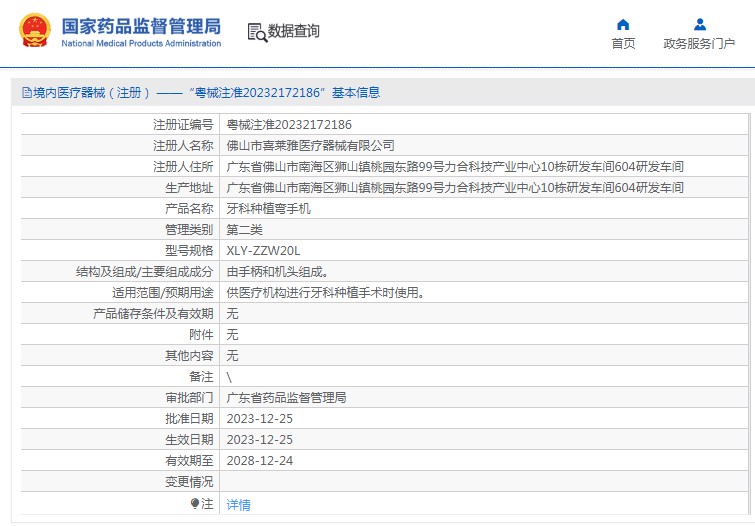Image resolution: width=755 pixels, height=526 pixels.
Task: Click the 型号规格 label
Action: pos(189,251)
